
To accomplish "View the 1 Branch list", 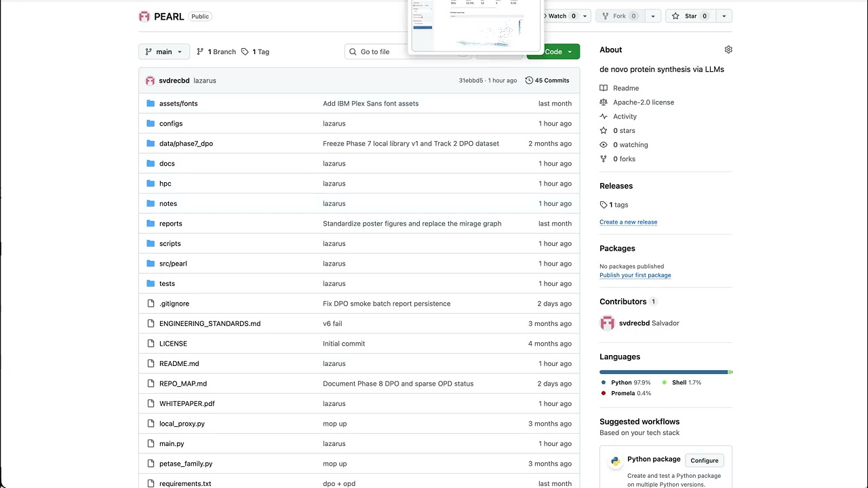I will (x=216, y=52).
